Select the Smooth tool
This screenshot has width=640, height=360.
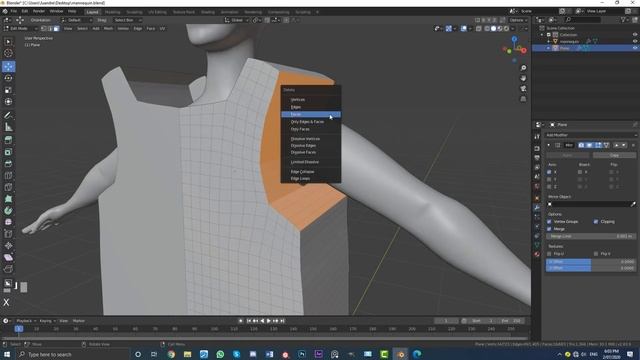pos(8,222)
